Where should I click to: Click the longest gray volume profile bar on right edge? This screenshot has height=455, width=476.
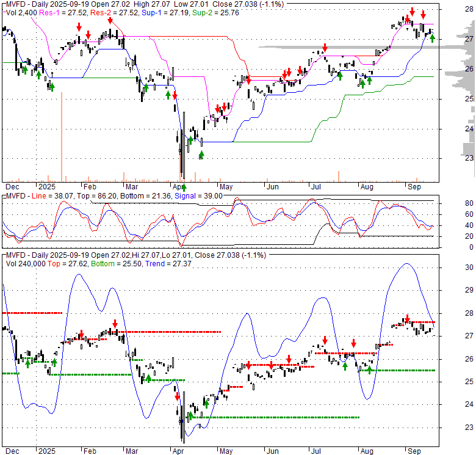[366, 47]
